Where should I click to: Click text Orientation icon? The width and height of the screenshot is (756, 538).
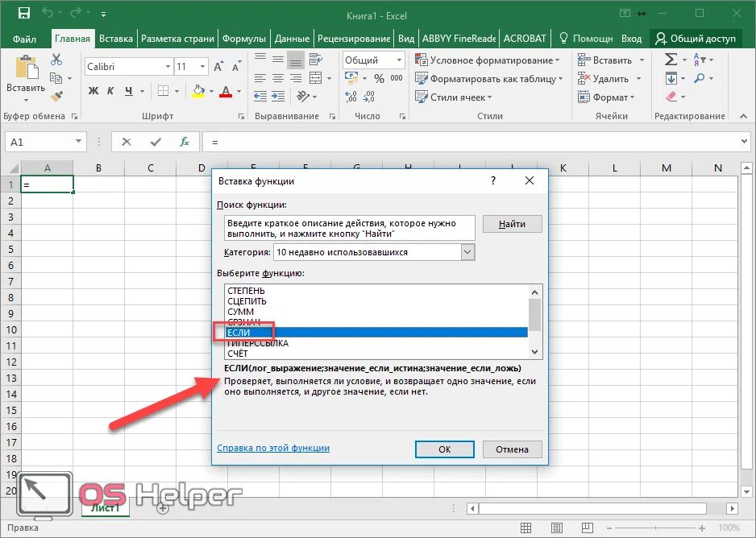pyautogui.click(x=303, y=97)
